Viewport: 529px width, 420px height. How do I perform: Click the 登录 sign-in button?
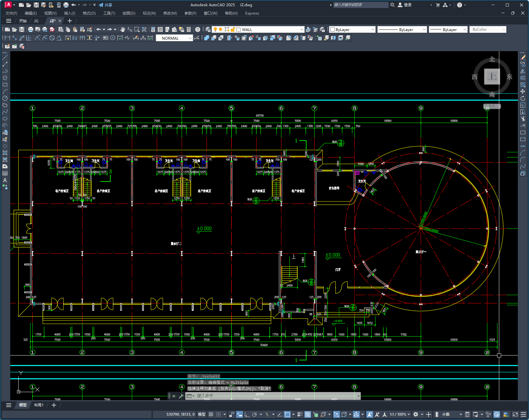click(405, 5)
